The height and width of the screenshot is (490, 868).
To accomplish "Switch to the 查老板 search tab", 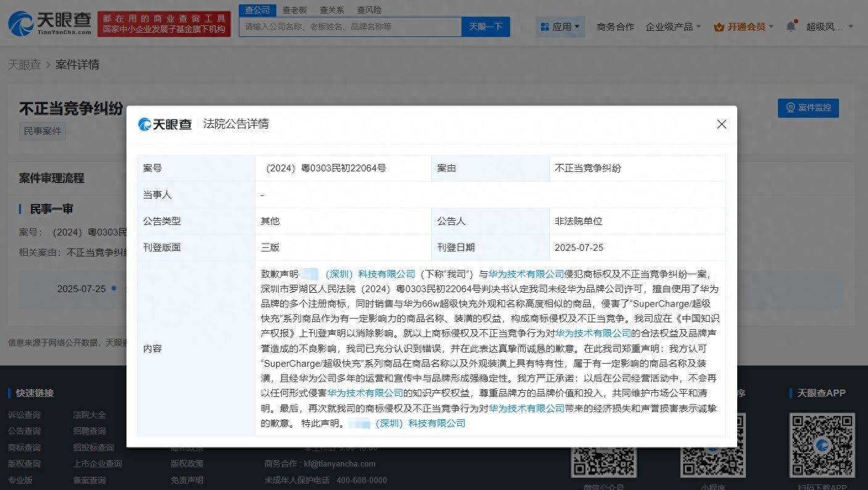I will pyautogui.click(x=295, y=10).
